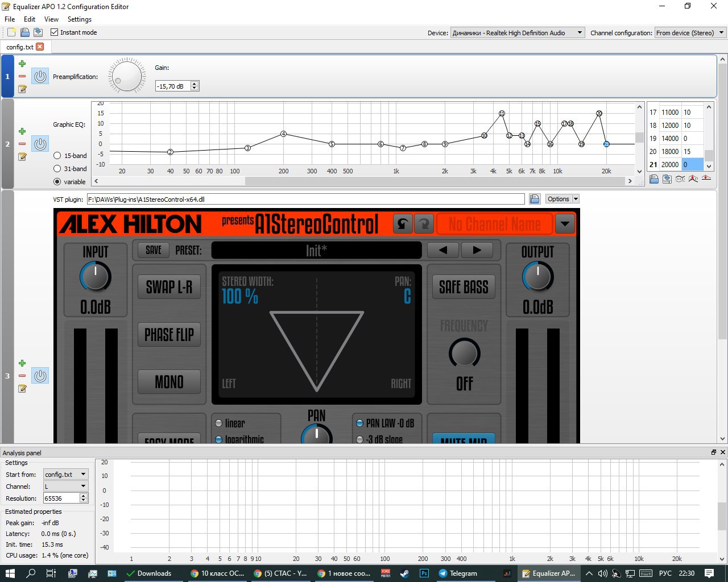Open the Device dropdown

click(x=518, y=32)
